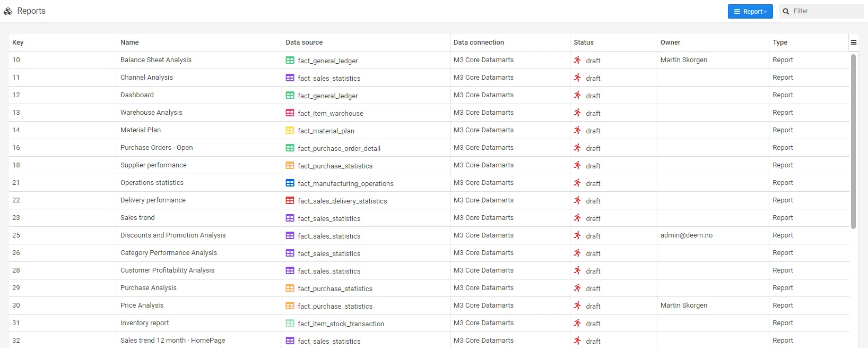Click draft status icon in Dashboard row
The image size is (868, 348).
[x=577, y=95]
